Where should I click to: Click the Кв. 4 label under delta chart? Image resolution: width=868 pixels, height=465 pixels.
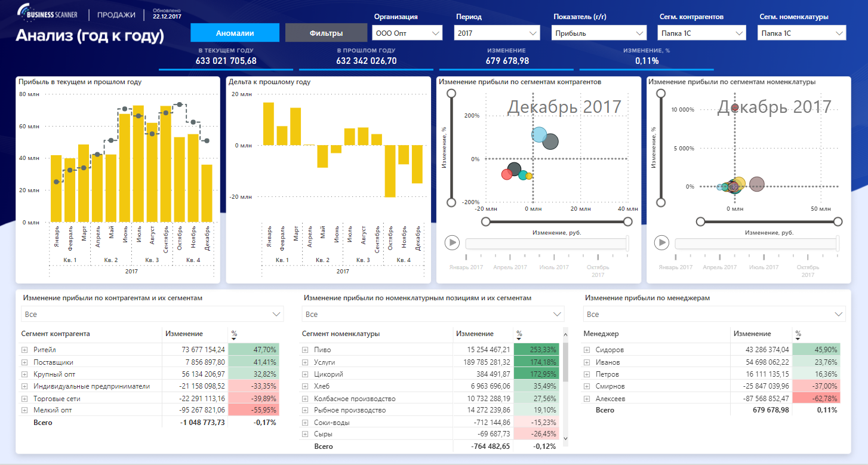(404, 260)
